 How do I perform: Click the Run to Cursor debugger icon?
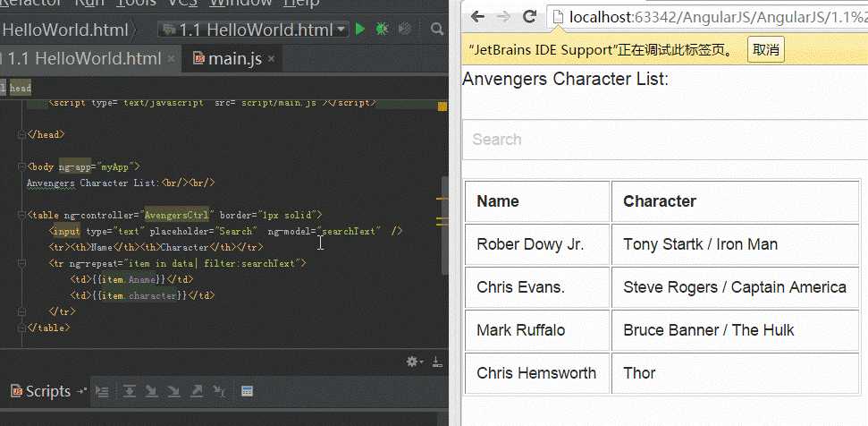coord(220,391)
